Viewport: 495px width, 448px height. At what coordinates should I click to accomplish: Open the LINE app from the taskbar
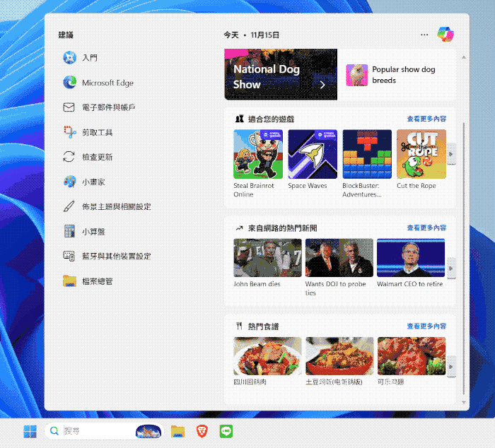pyautogui.click(x=226, y=431)
